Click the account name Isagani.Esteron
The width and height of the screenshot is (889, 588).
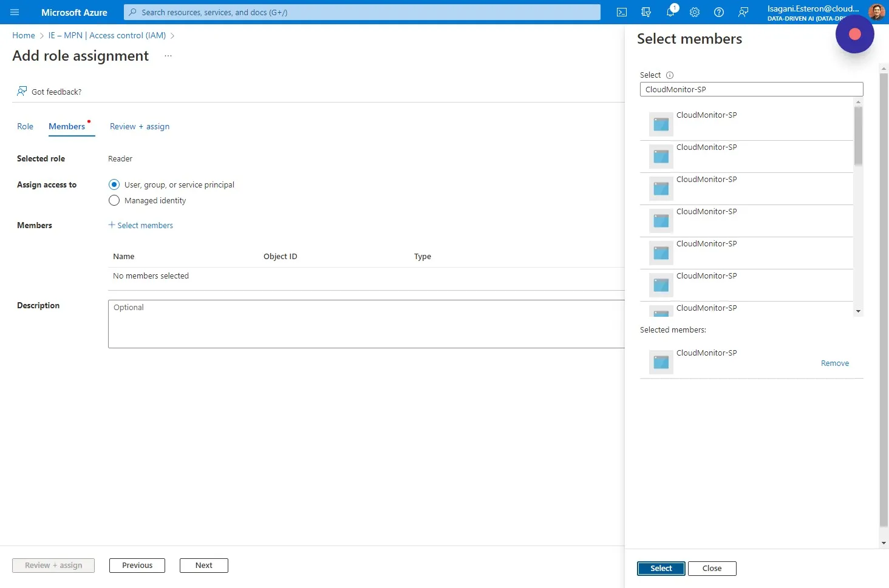point(813,8)
